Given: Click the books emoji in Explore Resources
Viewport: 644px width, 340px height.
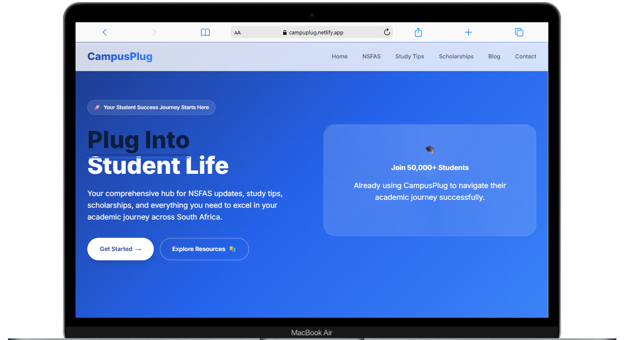Looking at the screenshot, I should (232, 249).
